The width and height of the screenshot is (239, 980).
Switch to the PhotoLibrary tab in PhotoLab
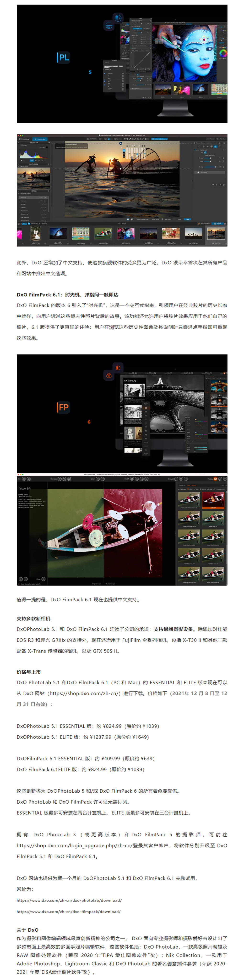point(25,139)
